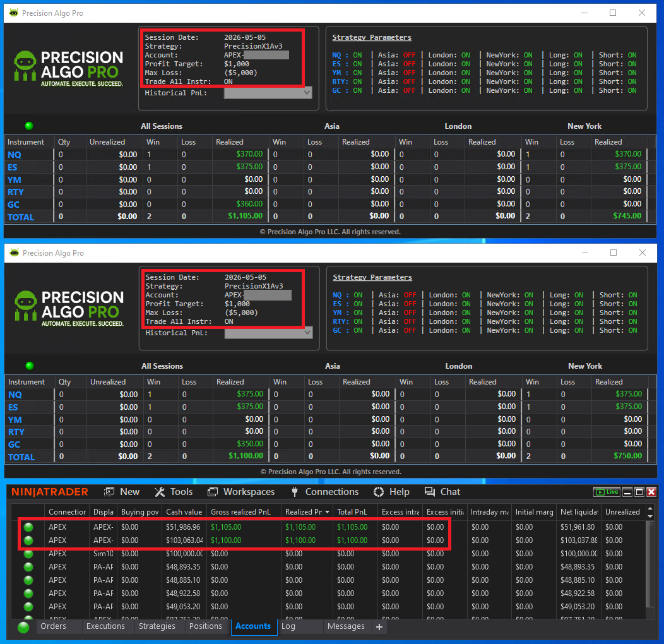The width and height of the screenshot is (664, 644).
Task: Select the Accounts tab
Action: (x=253, y=626)
